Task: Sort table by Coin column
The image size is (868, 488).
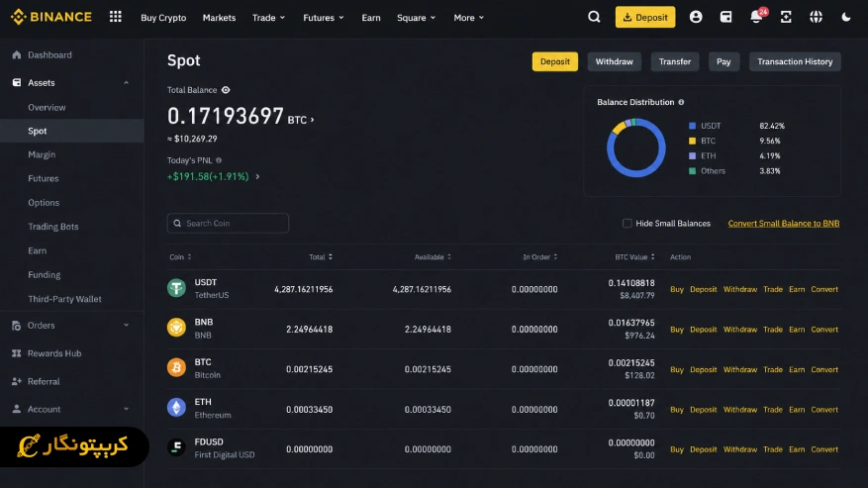Action: (x=180, y=257)
